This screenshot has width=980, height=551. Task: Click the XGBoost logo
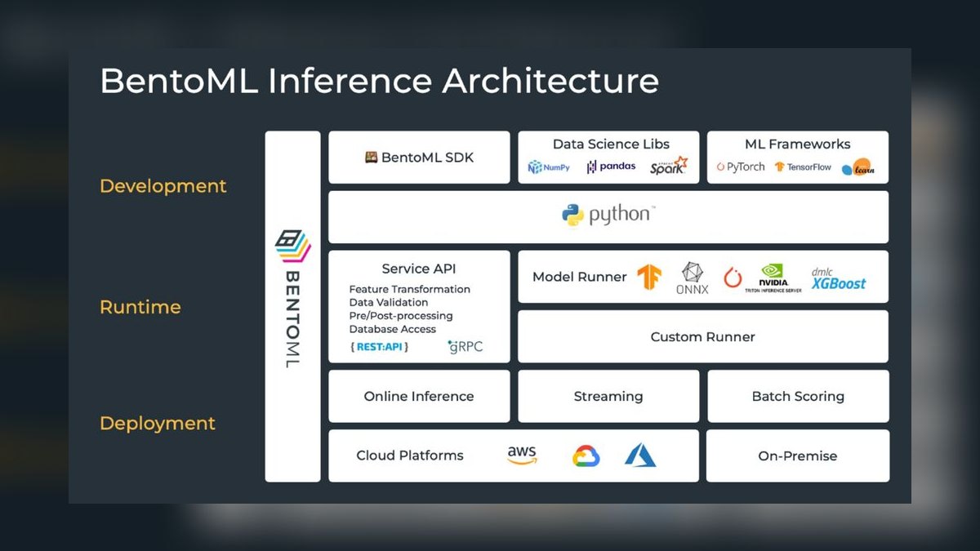point(838,279)
